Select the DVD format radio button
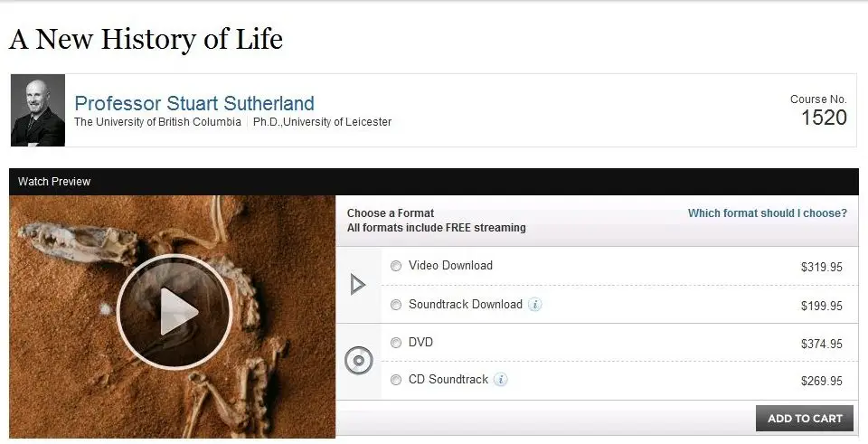The image size is (868, 444). 396,343
